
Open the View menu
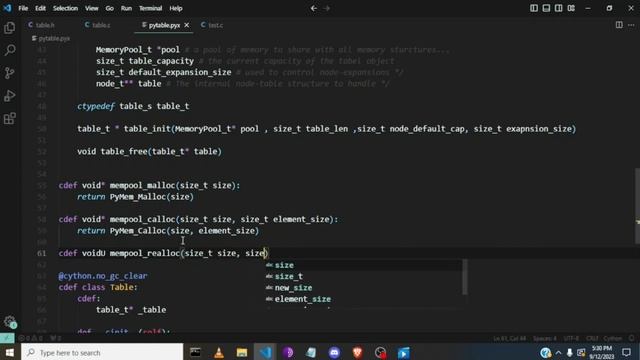point(91,8)
